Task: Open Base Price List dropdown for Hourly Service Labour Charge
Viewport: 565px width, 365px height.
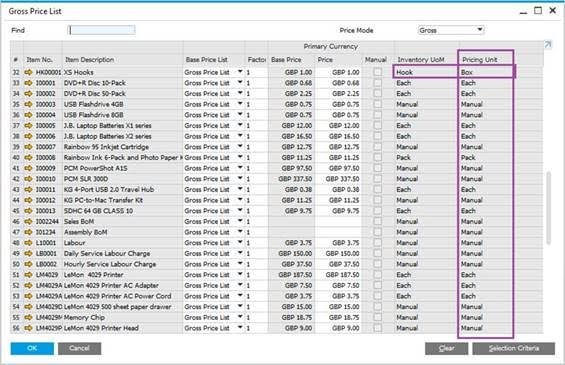Action: click(x=240, y=264)
